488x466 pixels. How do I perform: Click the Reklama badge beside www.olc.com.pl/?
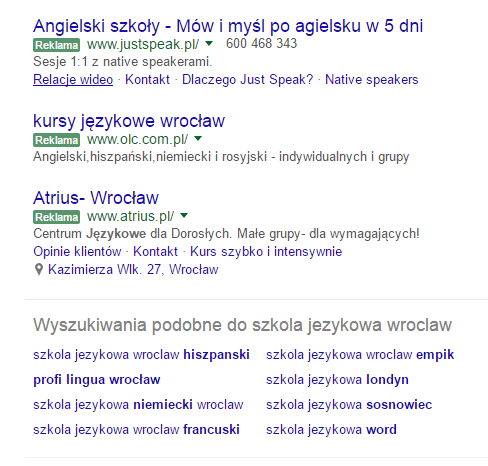click(56, 140)
